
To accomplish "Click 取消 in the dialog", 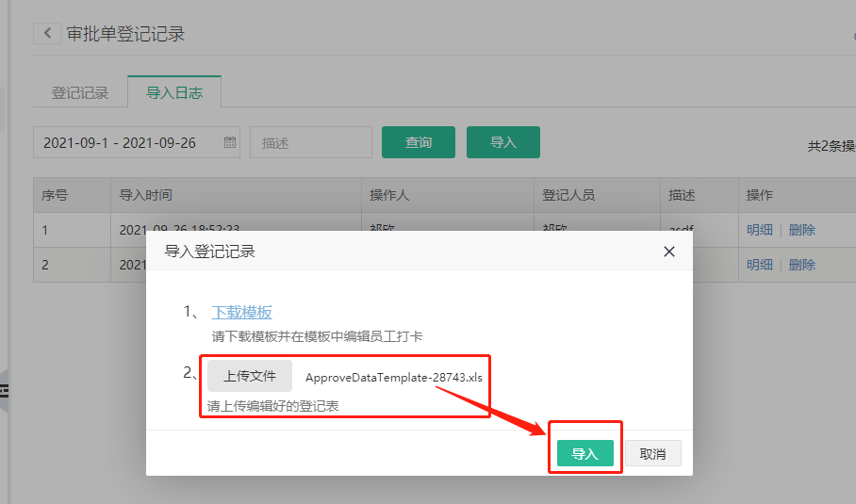I will (653, 453).
